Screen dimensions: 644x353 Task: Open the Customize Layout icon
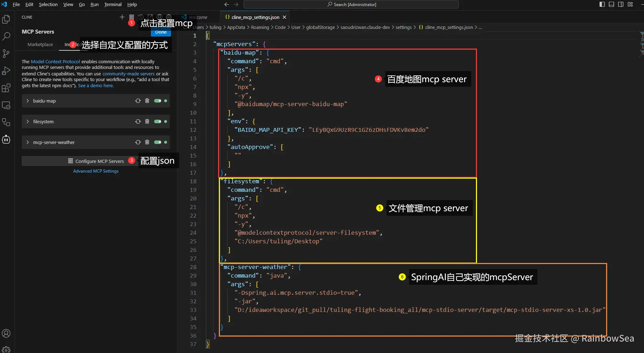pos(630,4)
